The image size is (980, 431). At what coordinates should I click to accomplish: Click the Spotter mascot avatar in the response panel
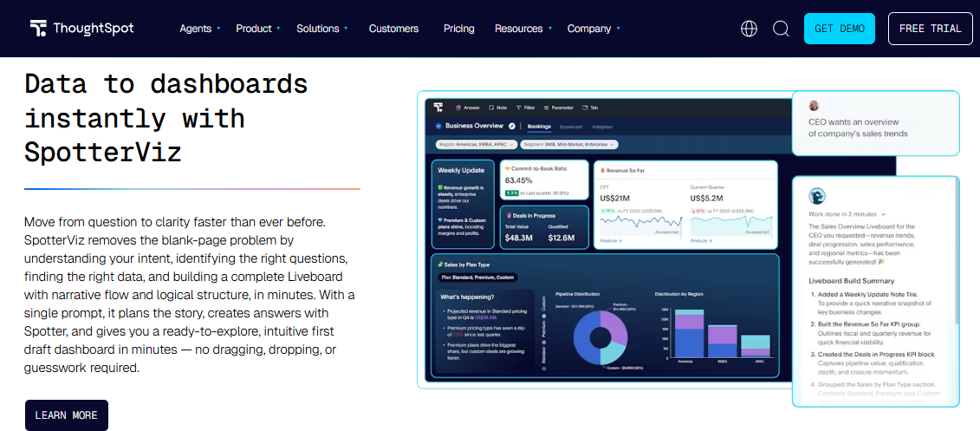tap(816, 196)
